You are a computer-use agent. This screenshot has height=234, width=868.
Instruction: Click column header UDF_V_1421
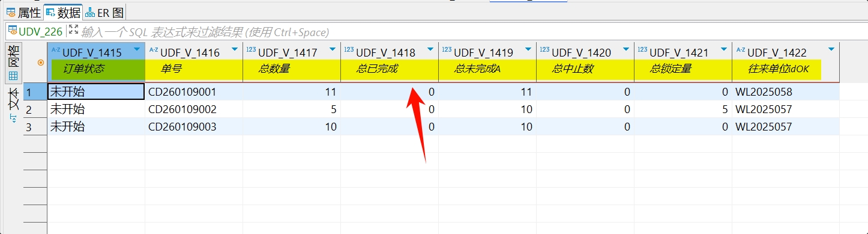(x=679, y=53)
